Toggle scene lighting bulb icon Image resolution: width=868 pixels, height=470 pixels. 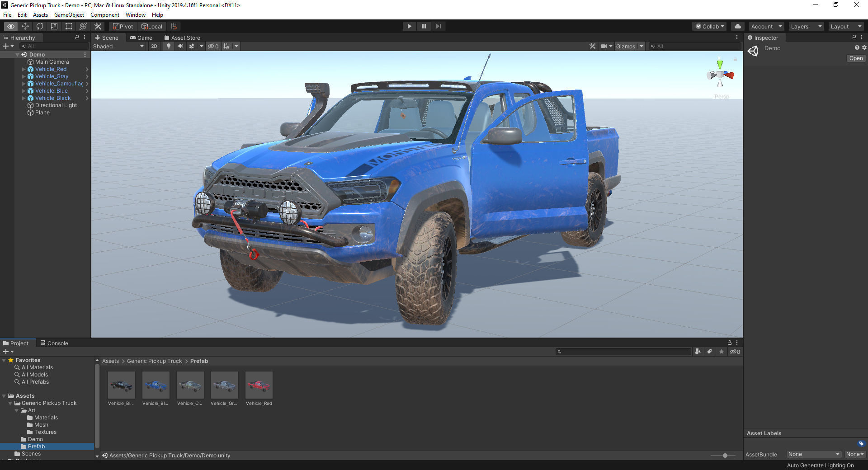(169, 46)
